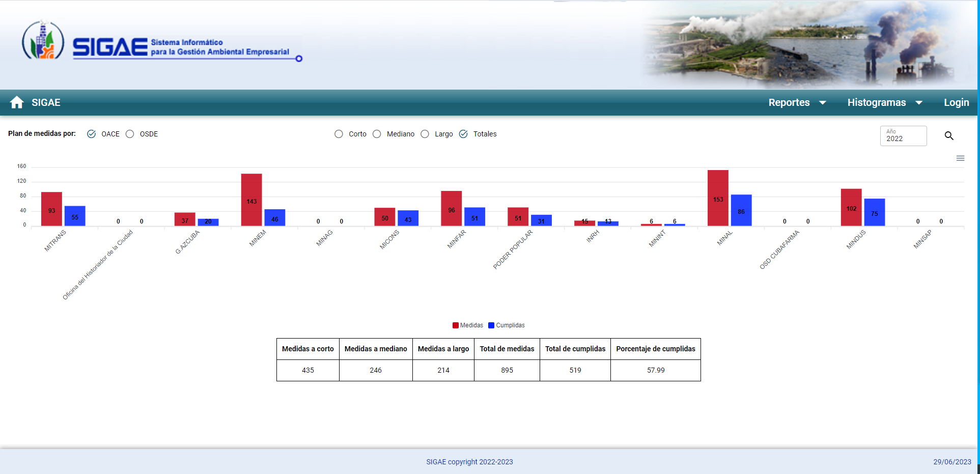Click the SIGAE navbar title
Image resolution: width=980 pixels, height=474 pixels.
46,102
